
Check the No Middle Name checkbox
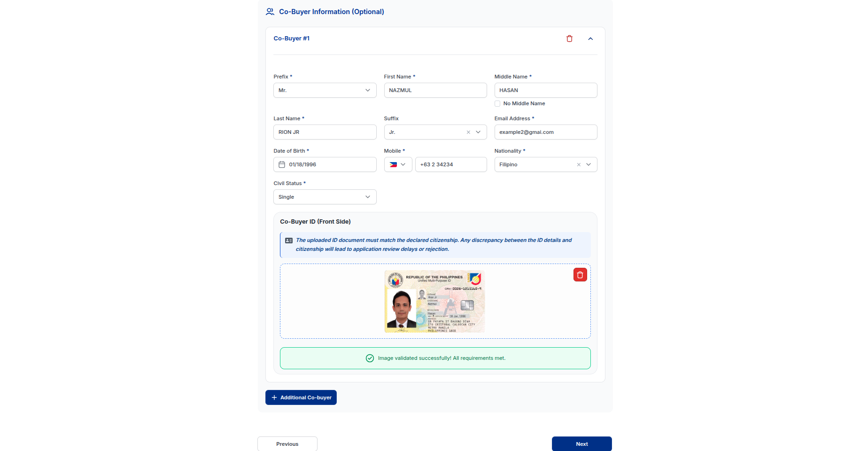(x=497, y=104)
